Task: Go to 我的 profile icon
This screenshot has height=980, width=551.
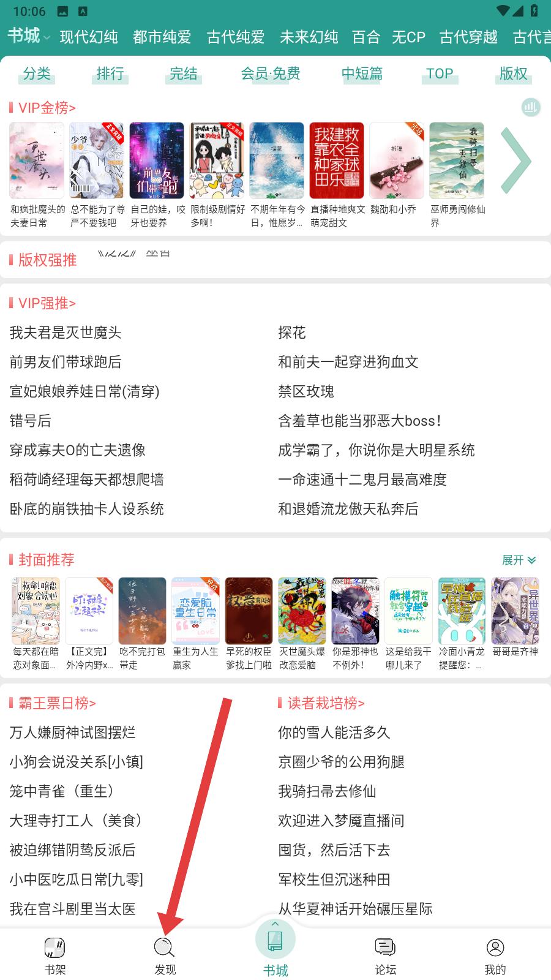Action: pyautogui.click(x=495, y=948)
